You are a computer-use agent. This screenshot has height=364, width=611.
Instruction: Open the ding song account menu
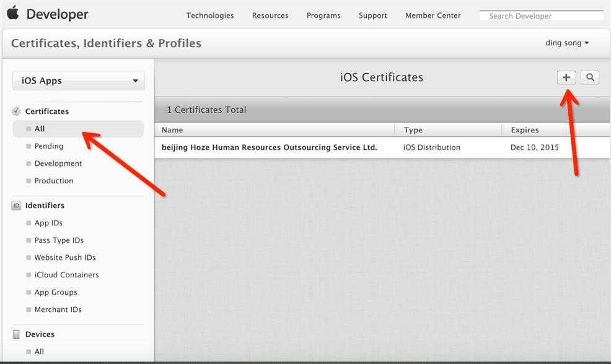pyautogui.click(x=567, y=43)
